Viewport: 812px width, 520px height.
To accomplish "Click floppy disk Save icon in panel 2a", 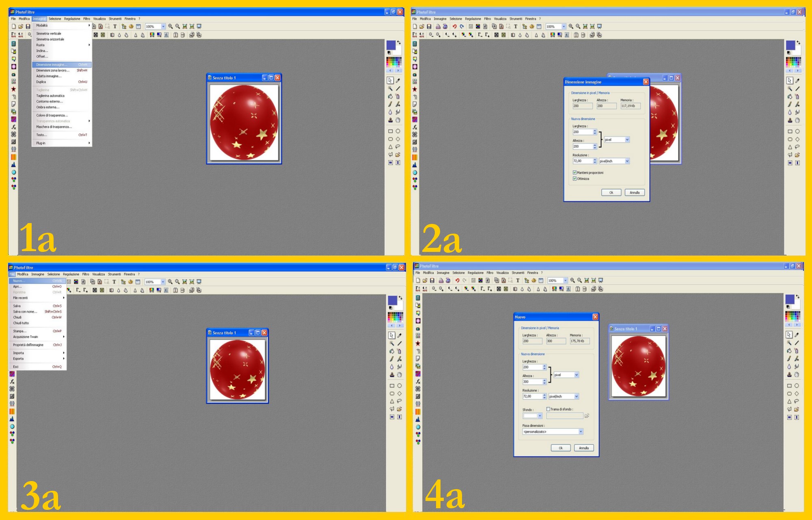I will [429, 26].
